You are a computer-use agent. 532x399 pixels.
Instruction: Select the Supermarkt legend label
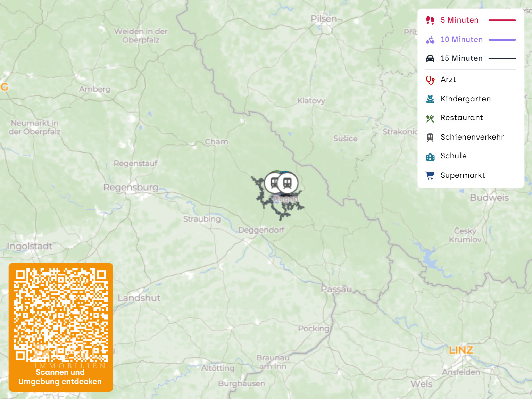coord(463,175)
